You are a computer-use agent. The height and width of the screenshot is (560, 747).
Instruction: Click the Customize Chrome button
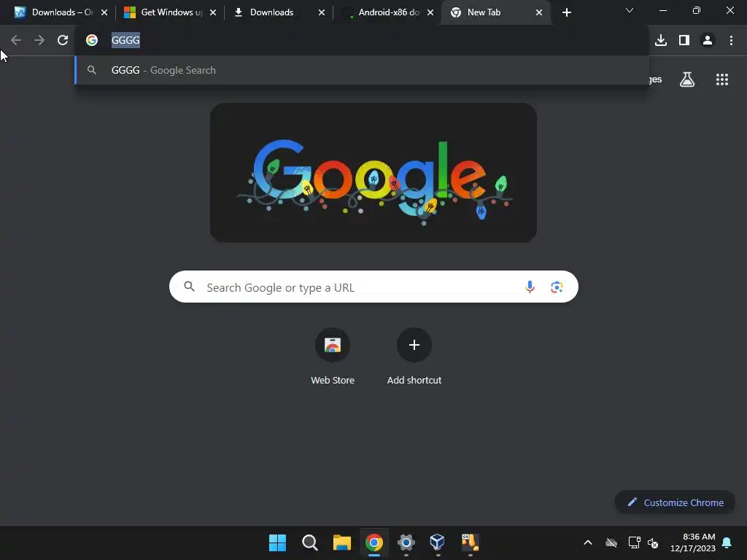coord(675,502)
